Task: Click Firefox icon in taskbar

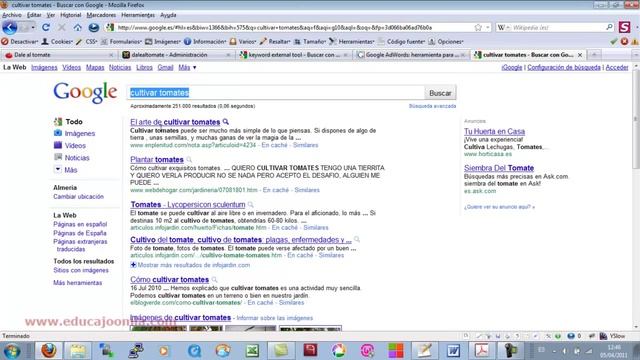Action: (48, 350)
